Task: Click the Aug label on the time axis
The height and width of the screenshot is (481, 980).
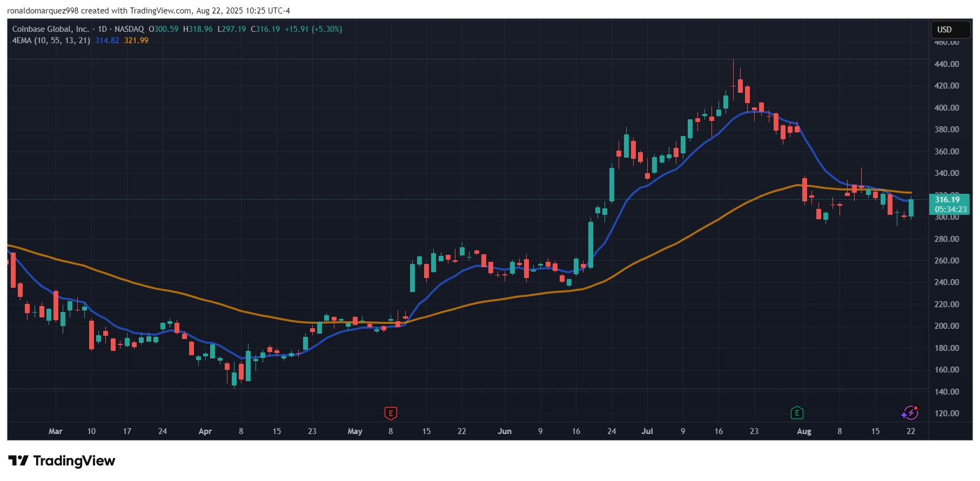Action: click(804, 431)
